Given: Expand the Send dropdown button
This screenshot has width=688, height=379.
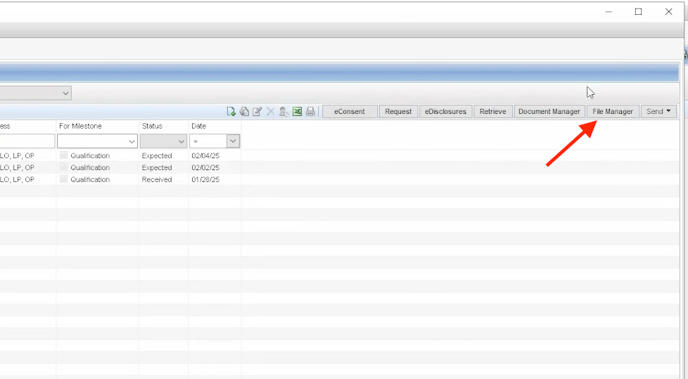Looking at the screenshot, I should point(659,111).
